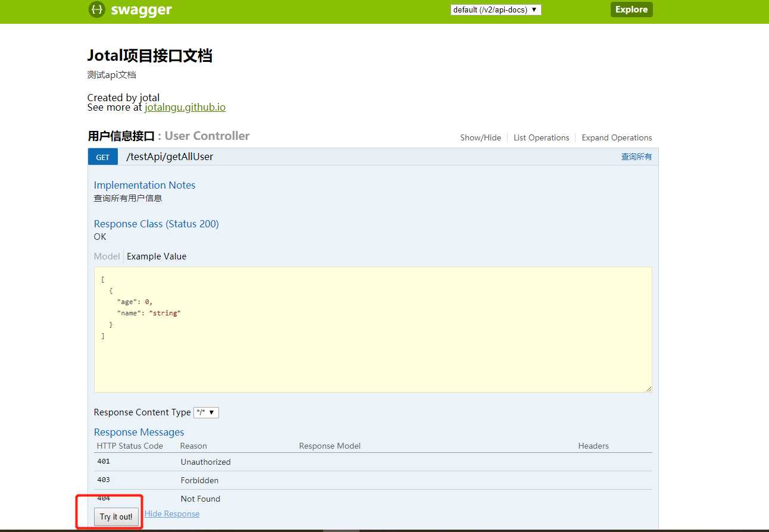The width and height of the screenshot is (769, 532).
Task: Click the Jotal项目接口文档 title
Action: point(150,55)
